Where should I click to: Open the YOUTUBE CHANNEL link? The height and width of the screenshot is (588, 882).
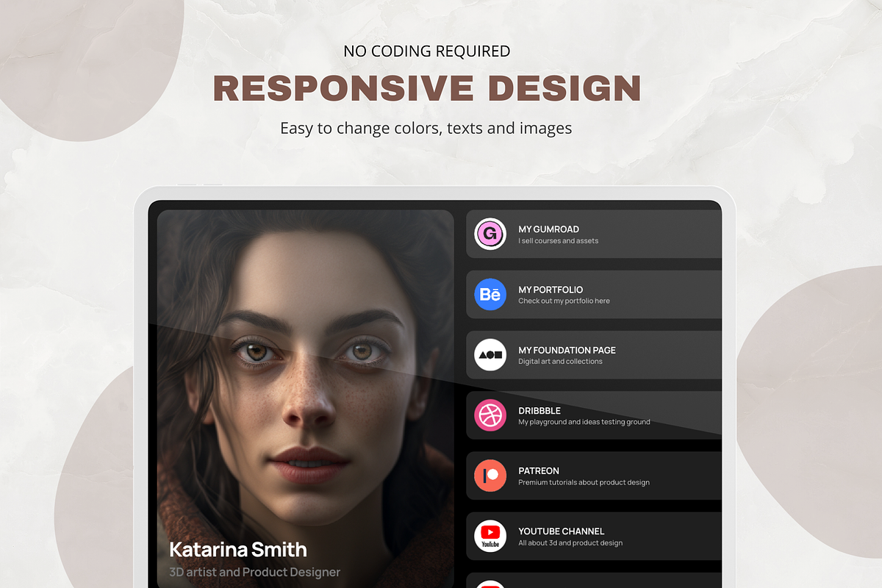click(594, 536)
